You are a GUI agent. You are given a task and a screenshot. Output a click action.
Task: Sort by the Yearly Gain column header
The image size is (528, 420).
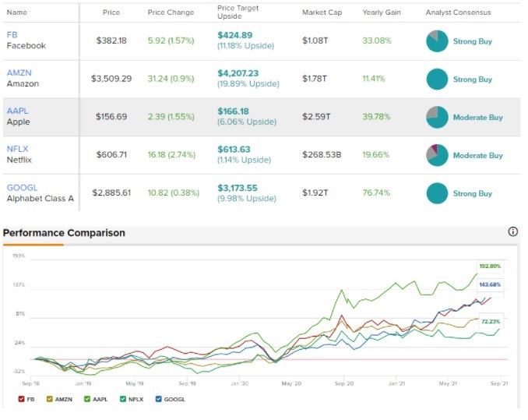[x=382, y=12]
